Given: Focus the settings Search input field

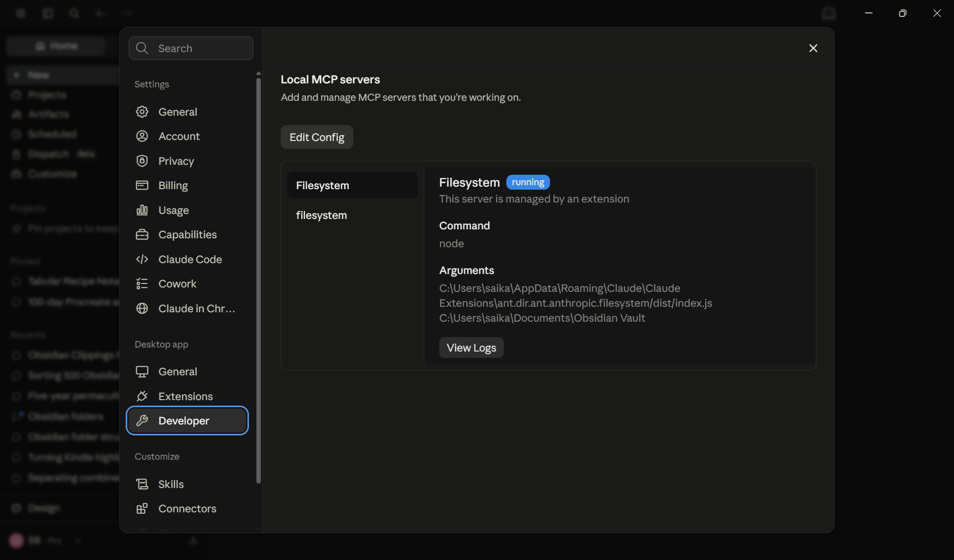Looking at the screenshot, I should coord(191,48).
